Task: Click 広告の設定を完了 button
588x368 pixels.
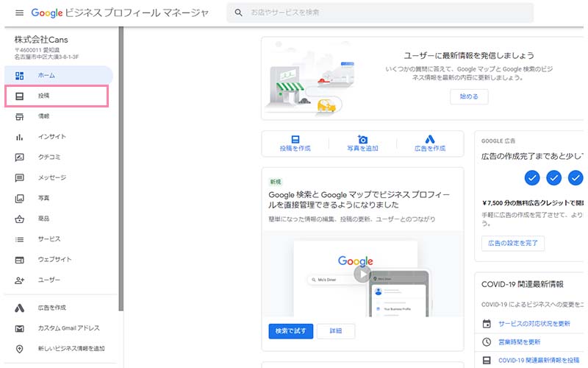Action: pyautogui.click(x=513, y=243)
